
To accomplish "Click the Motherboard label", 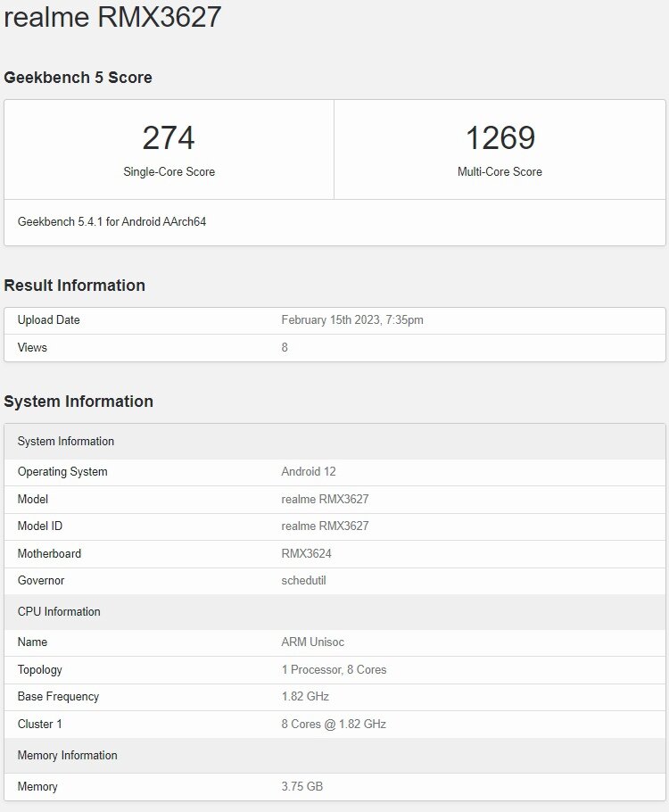I will click(x=49, y=553).
